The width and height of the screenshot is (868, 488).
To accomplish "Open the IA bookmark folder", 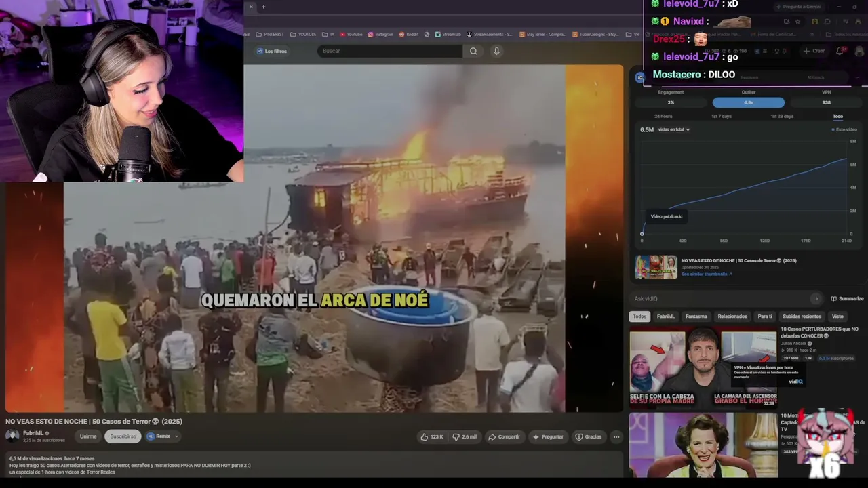I will pyautogui.click(x=328, y=34).
